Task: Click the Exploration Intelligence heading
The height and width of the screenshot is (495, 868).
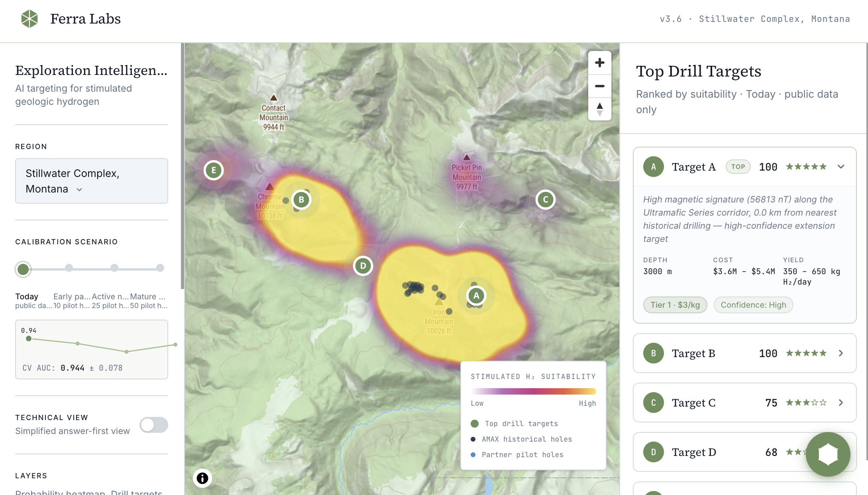Action: coord(91,70)
